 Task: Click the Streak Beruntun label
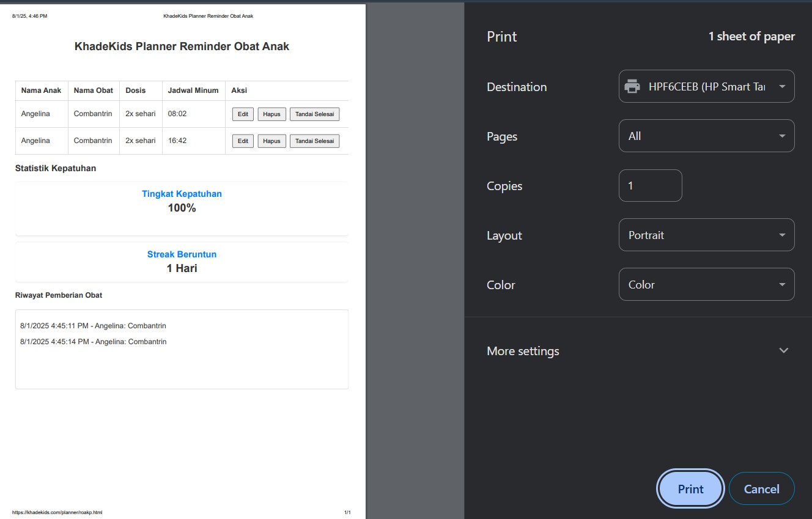coord(182,254)
